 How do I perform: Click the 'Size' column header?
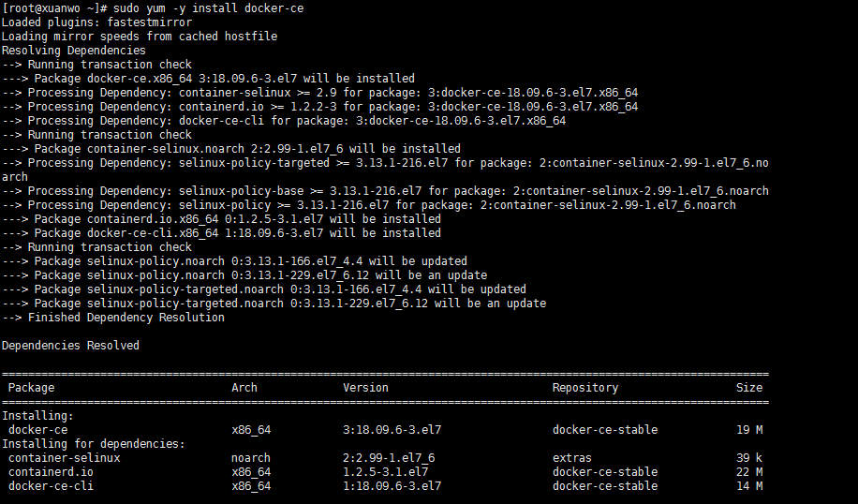click(x=749, y=388)
